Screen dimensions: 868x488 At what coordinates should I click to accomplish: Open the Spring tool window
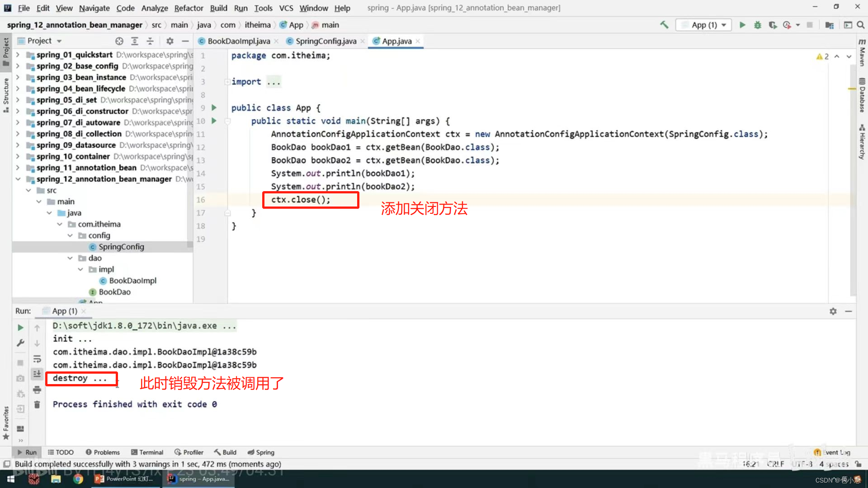(261, 452)
